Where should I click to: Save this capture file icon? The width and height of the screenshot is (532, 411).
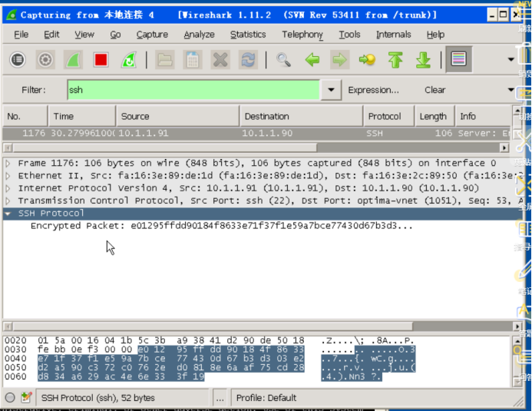click(193, 60)
